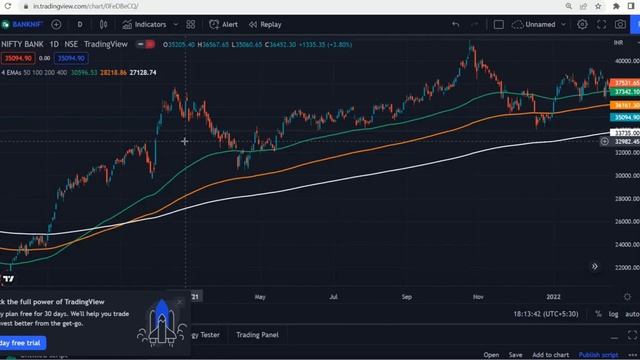The height and width of the screenshot is (360, 640).
Task: Click the Publish script link
Action: pyautogui.click(x=598, y=355)
